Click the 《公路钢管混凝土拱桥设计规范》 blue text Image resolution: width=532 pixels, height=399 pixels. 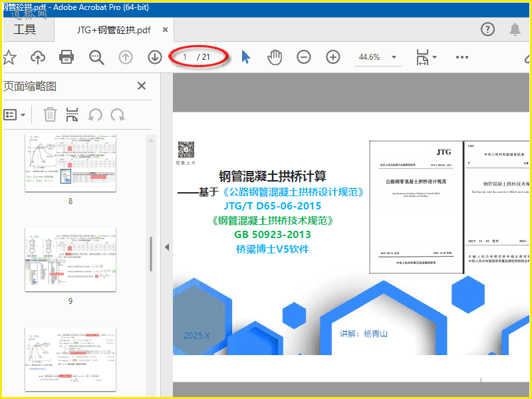click(x=293, y=192)
